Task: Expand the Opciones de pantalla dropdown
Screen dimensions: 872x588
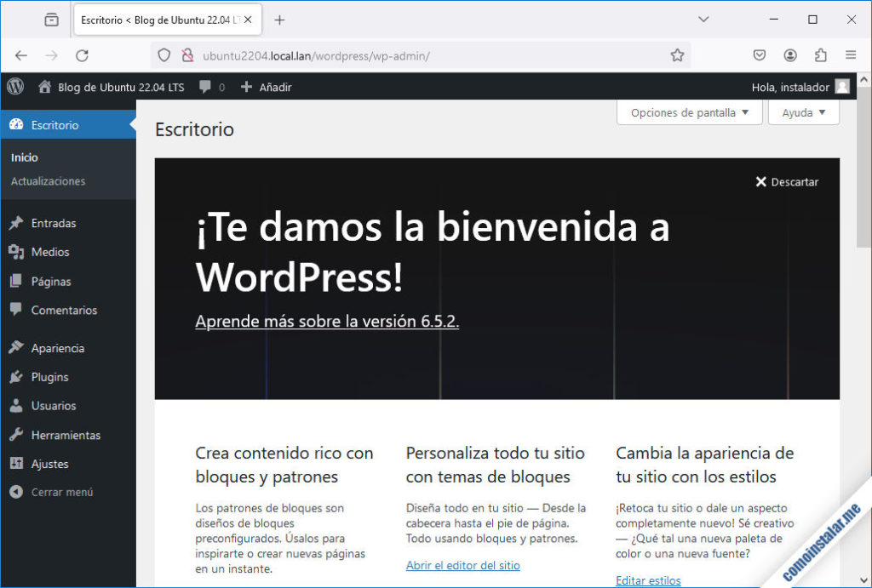Action: tap(689, 112)
